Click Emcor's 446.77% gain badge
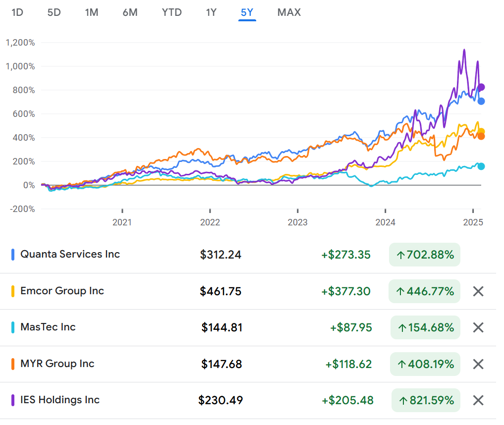 click(x=424, y=291)
